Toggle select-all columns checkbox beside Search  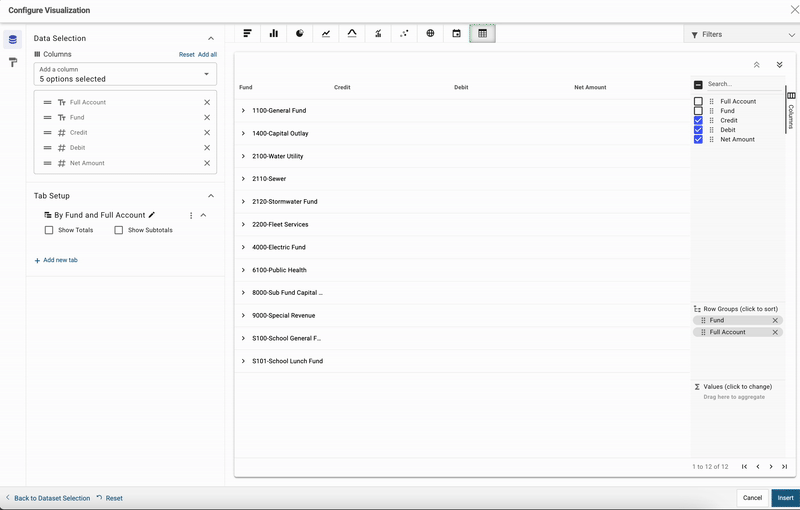[x=698, y=85]
